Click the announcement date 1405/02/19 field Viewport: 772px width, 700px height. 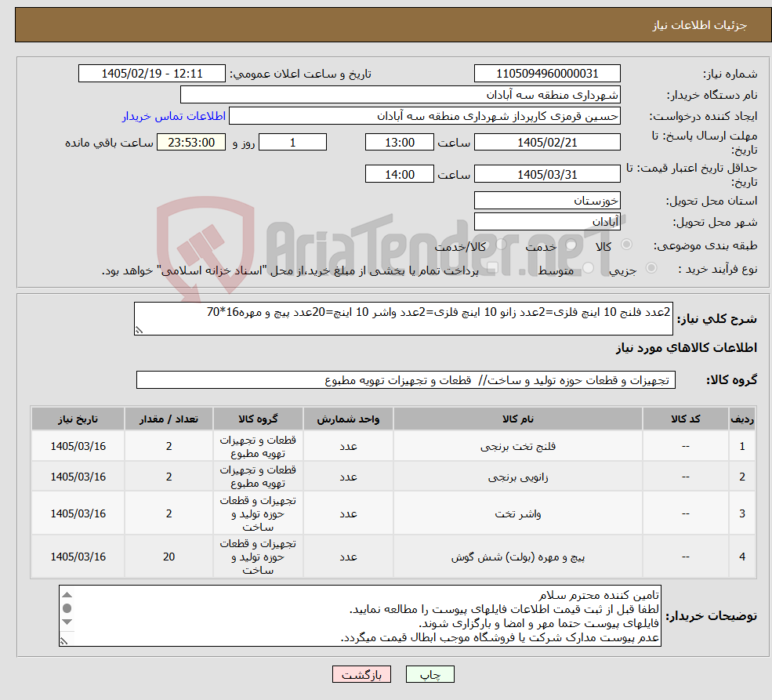(151, 74)
